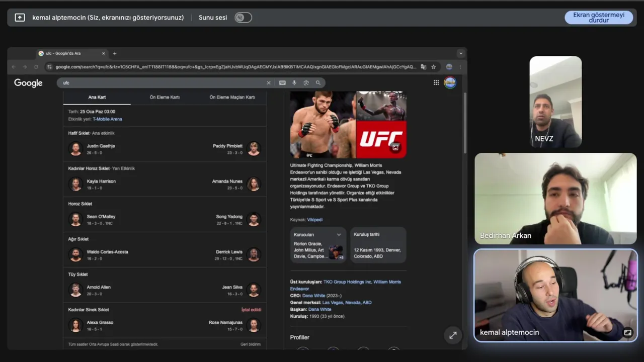644x362 pixels.
Task: Expand the Kurucuları card chevron
Action: pos(339,235)
